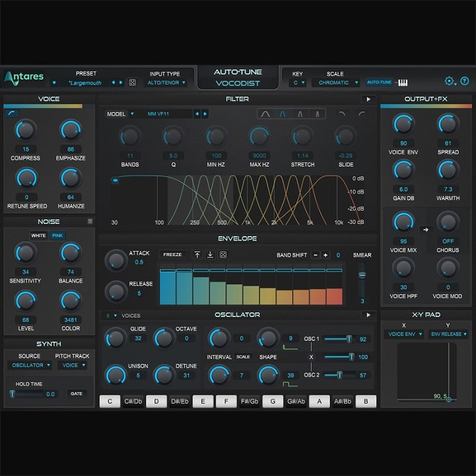Click inside the XY pad area
Viewport: 476px width, 476px height.
[427, 371]
